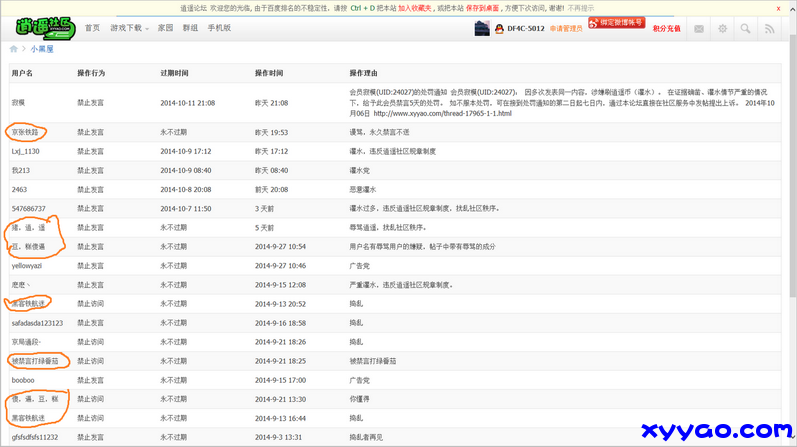797x447 pixels.
Task: Click the 用户名 column header
Action: 22,73
